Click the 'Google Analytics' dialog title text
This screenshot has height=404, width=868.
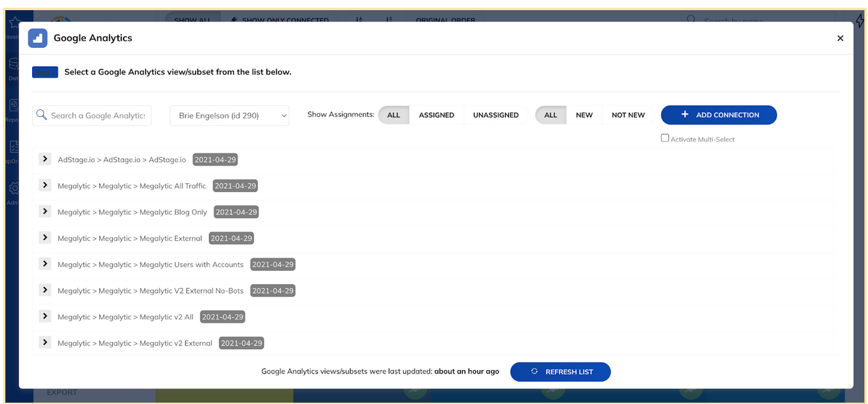click(93, 38)
